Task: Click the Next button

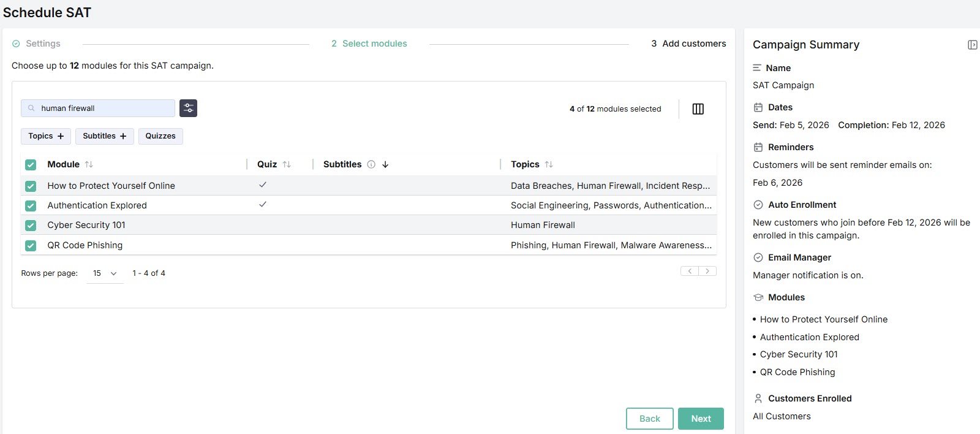Action: pyautogui.click(x=701, y=419)
